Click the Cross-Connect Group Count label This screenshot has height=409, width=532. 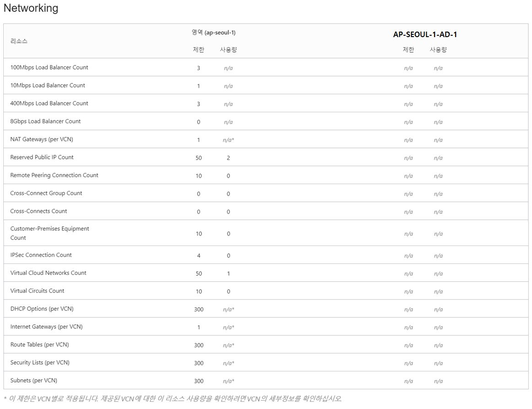coord(46,193)
